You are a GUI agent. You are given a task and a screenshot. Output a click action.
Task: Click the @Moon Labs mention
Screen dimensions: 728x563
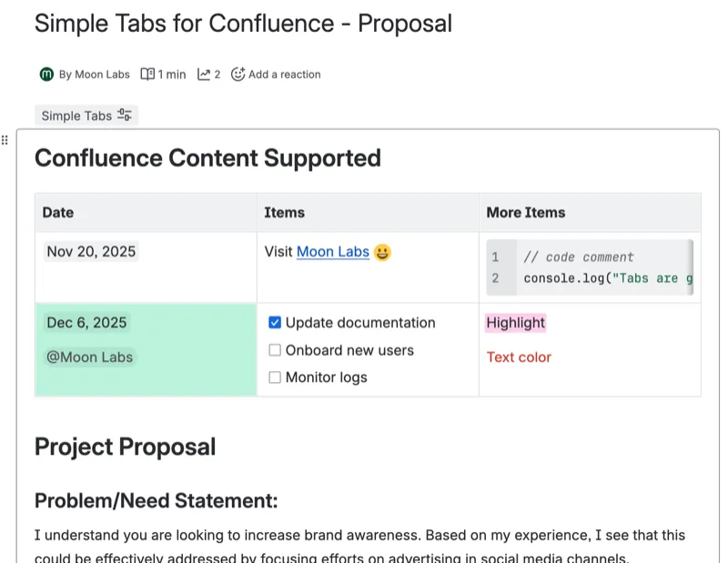click(89, 357)
